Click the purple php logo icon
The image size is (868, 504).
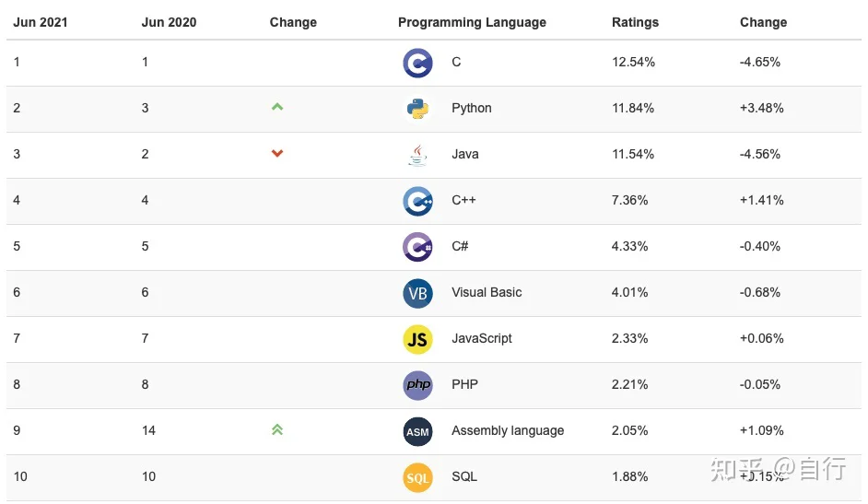tap(417, 385)
